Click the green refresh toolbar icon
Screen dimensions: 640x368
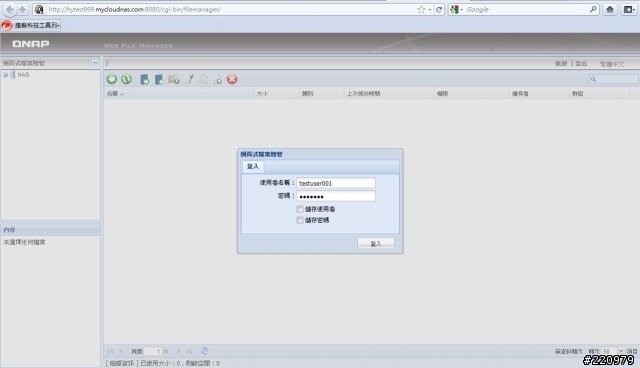pyautogui.click(x=127, y=79)
